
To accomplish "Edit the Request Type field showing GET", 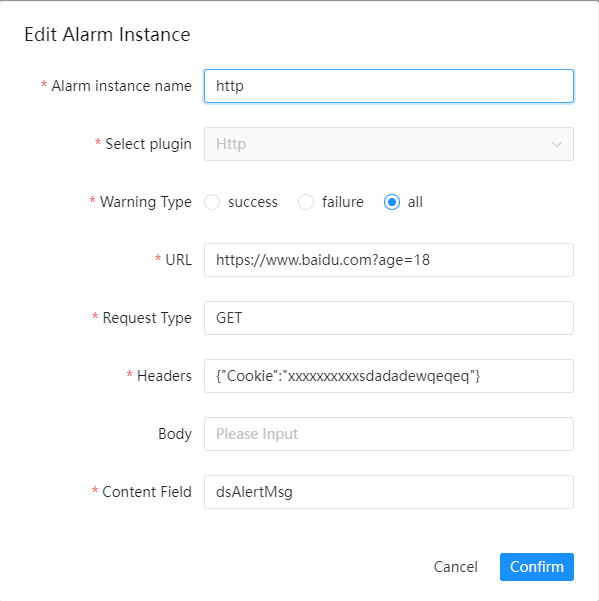I will click(x=389, y=318).
